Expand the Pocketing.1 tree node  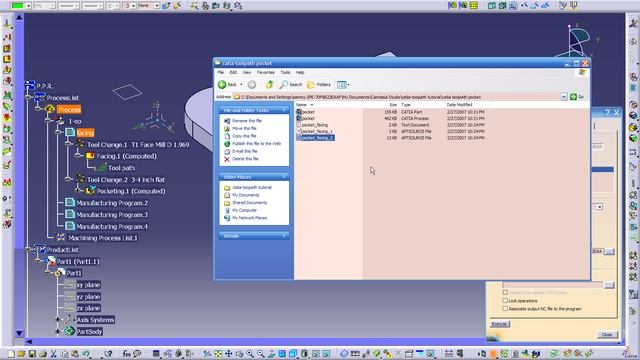tap(78, 191)
